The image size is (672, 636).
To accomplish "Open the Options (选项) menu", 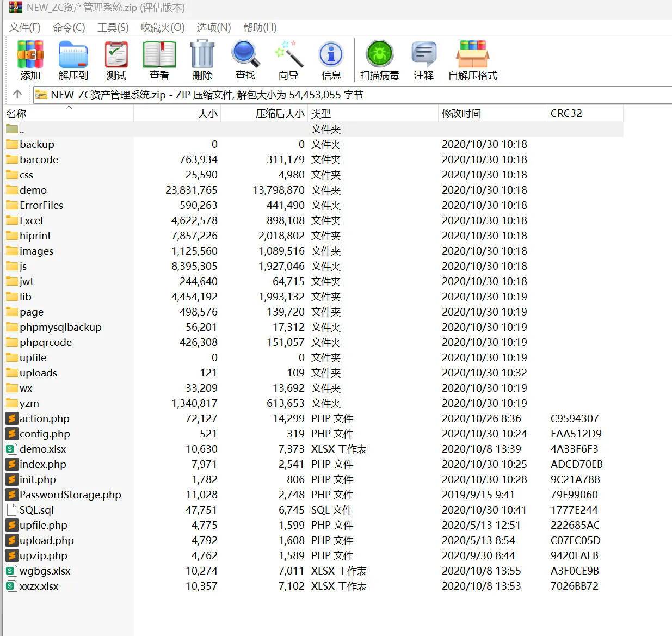I will coord(214,27).
